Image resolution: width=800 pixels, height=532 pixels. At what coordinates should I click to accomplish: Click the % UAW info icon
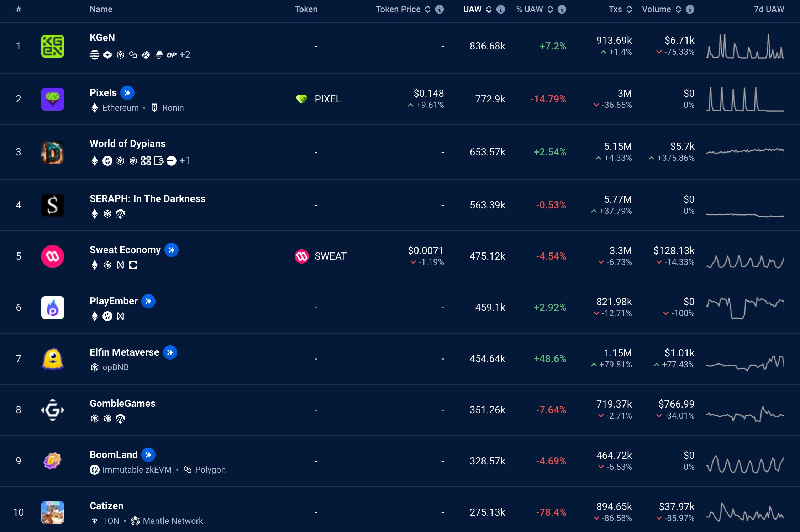click(x=562, y=9)
